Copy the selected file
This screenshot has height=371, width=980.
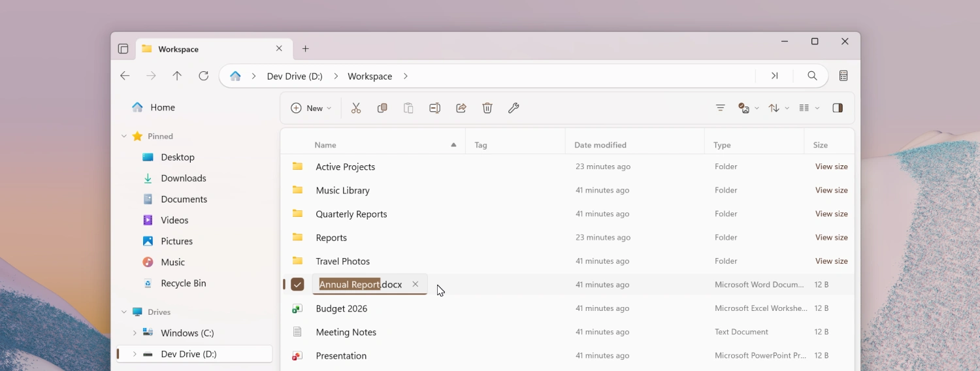click(382, 108)
